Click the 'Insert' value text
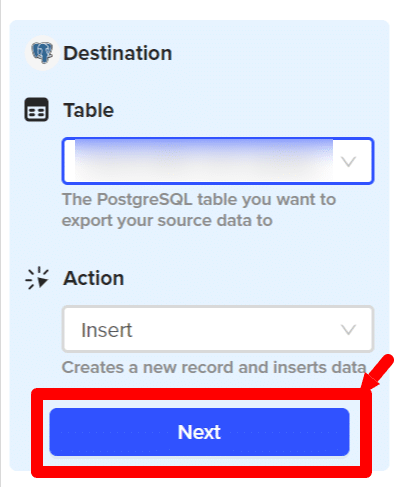 click(107, 330)
